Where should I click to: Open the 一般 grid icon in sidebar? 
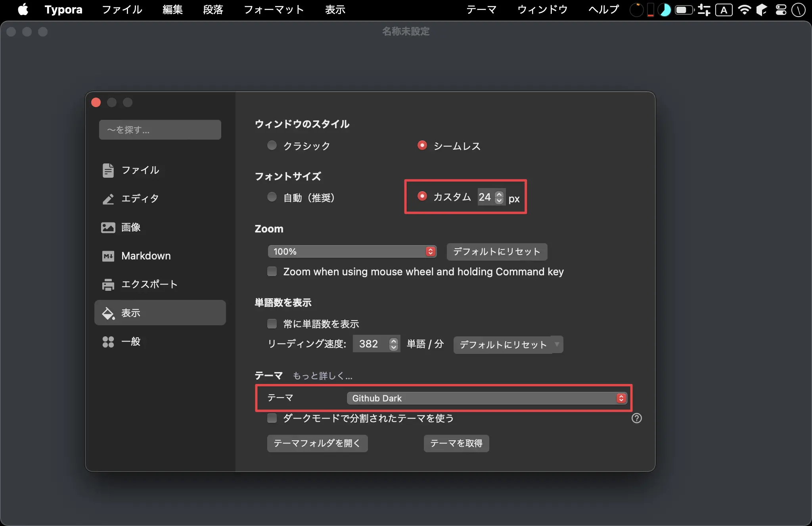(x=108, y=342)
